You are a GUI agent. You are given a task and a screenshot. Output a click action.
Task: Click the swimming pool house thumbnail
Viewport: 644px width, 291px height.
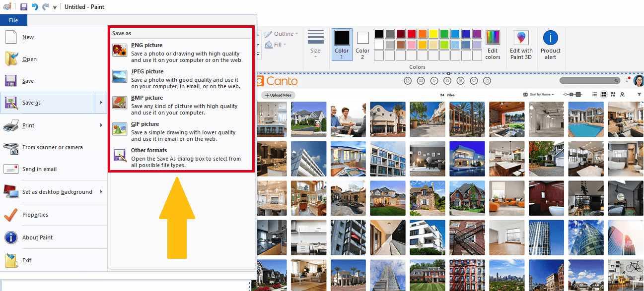[586, 119]
